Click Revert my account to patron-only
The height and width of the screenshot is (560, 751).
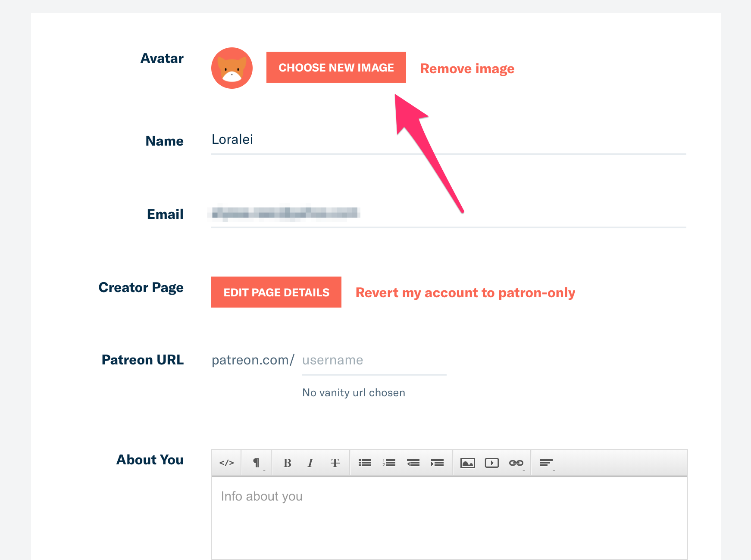(x=465, y=293)
